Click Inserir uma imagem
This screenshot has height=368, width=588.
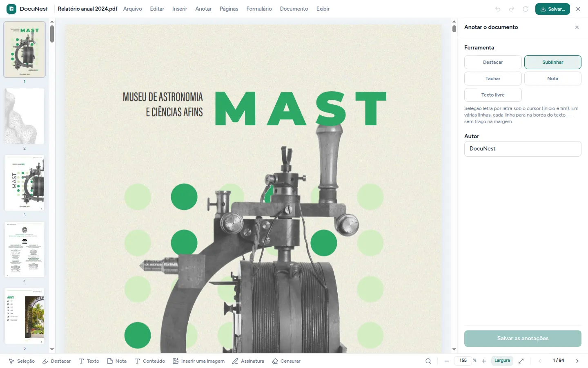point(199,361)
